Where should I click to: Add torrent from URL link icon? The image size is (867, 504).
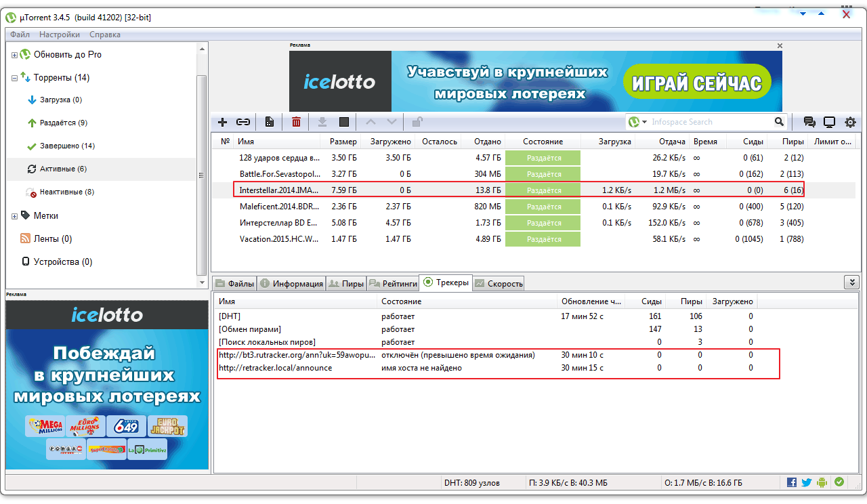[243, 122]
